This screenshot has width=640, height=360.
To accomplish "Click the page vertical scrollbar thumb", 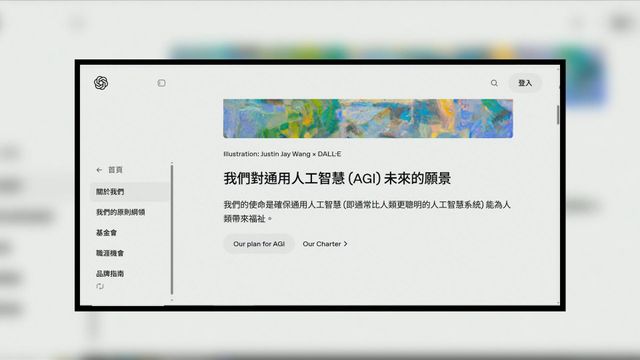I will tap(558, 115).
